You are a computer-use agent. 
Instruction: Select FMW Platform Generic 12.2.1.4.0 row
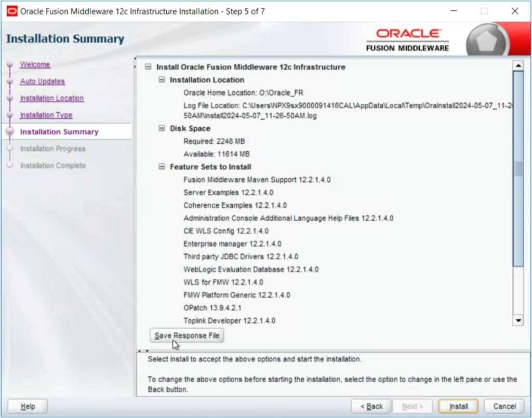[237, 295]
